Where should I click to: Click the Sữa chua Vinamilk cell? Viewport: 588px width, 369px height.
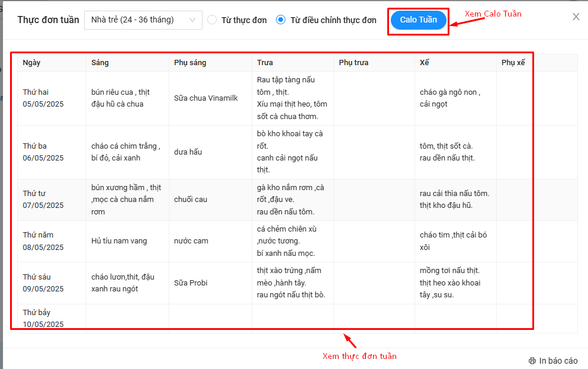tap(206, 98)
